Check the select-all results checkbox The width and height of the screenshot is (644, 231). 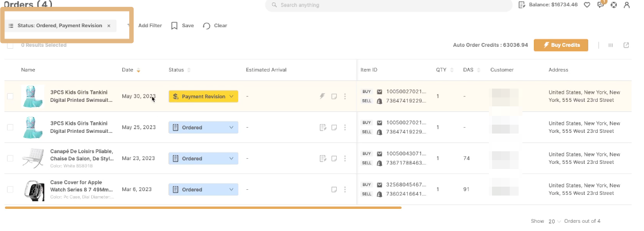click(x=10, y=46)
